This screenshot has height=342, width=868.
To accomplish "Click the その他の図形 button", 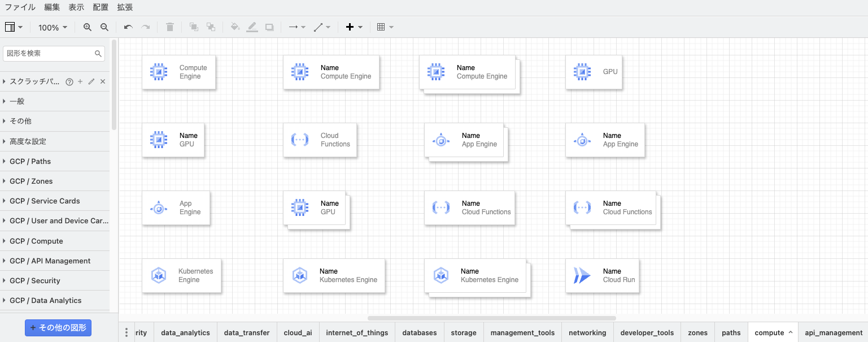I will 58,327.
